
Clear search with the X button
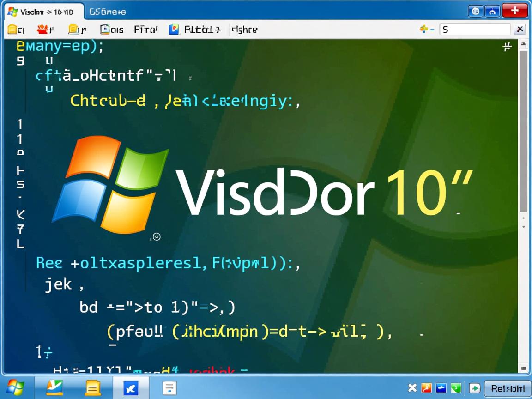(520, 30)
